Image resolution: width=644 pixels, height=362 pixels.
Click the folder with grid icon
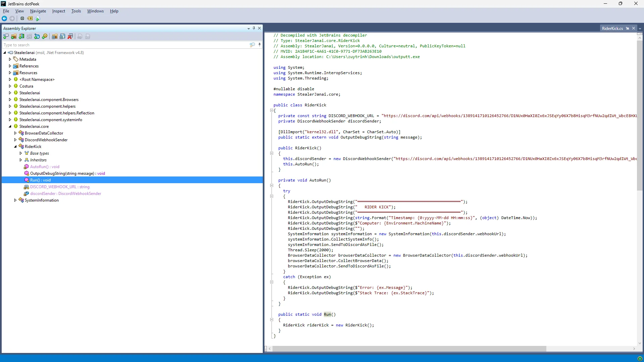click(x=54, y=36)
